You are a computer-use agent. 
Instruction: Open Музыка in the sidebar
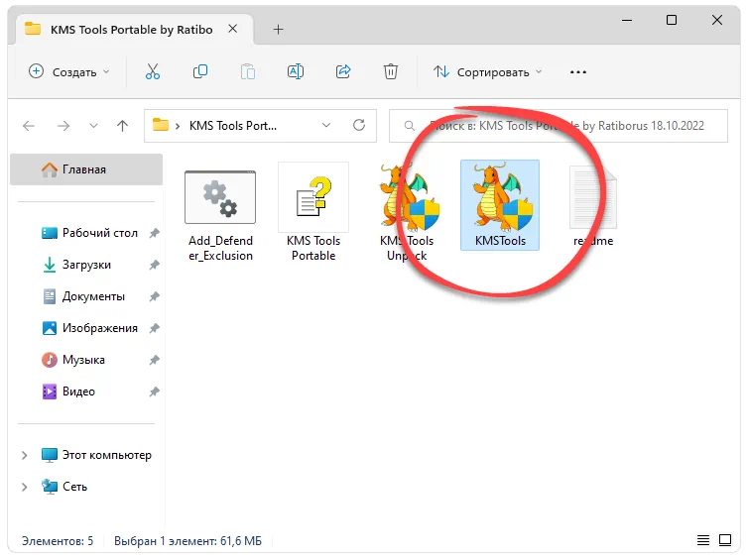pos(73,360)
